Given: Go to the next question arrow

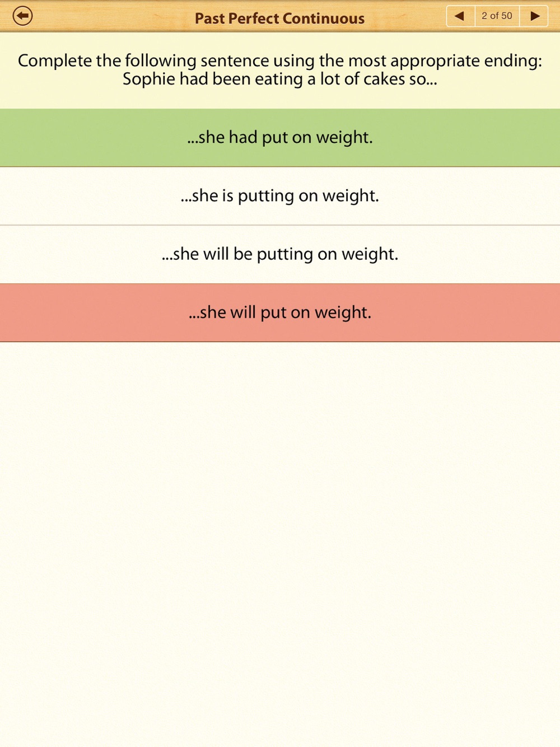Looking at the screenshot, I should click(x=534, y=16).
